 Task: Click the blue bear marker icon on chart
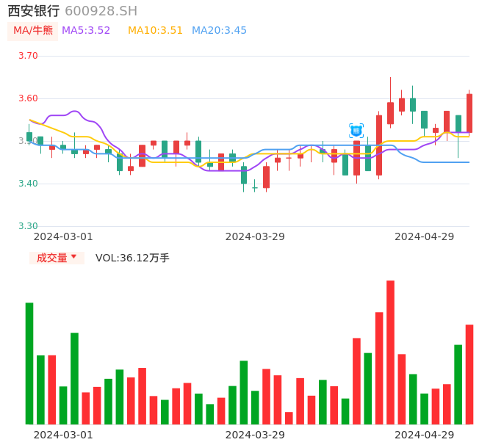point(356,131)
